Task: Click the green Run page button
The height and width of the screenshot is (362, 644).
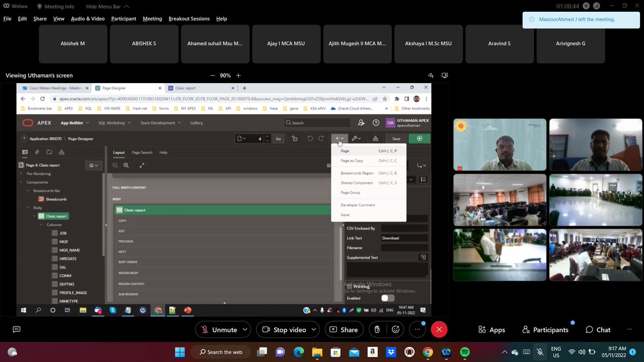Action: tap(420, 138)
